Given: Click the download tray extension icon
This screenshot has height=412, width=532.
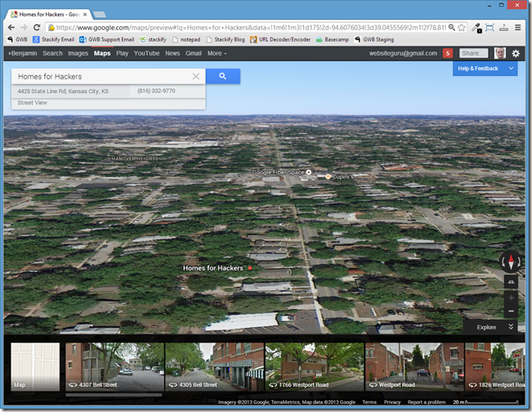Looking at the screenshot, I should coord(504,28).
